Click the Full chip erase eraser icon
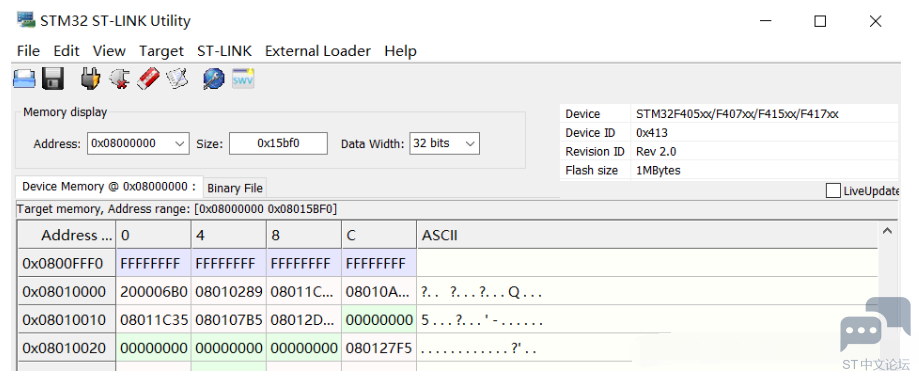 click(x=148, y=79)
